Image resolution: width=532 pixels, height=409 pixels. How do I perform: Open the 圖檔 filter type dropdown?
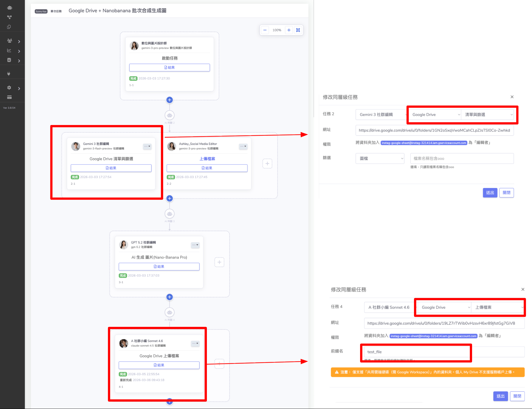pos(380,158)
